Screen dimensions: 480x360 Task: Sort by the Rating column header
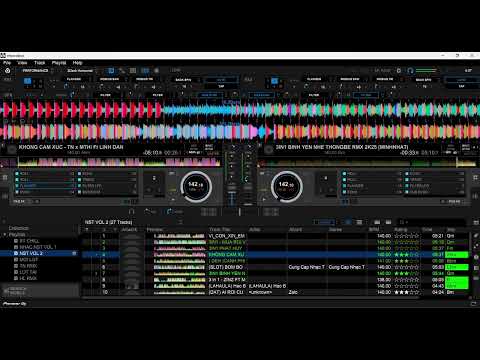(x=400, y=229)
